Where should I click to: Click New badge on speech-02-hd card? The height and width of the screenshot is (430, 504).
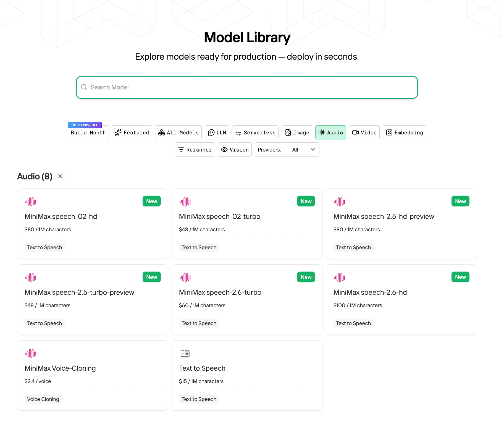151,201
